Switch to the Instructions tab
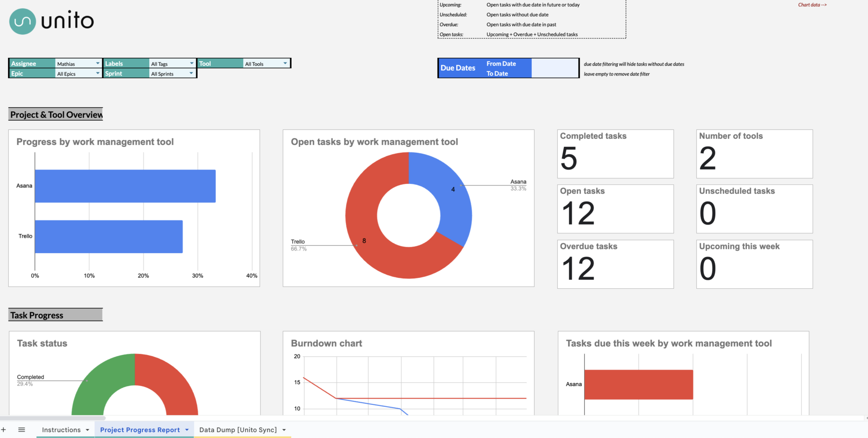 tap(61, 429)
